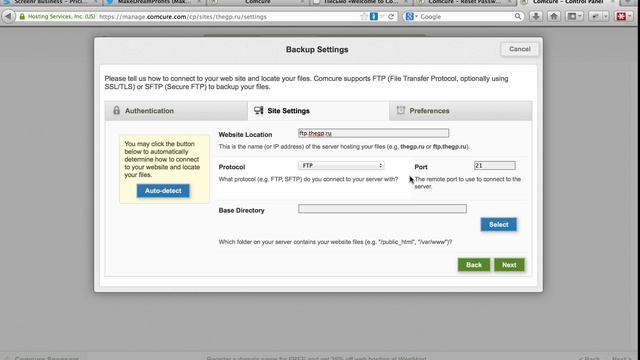This screenshot has width=640, height=360.
Task: Click the empty Base Directory field
Action: (382, 209)
